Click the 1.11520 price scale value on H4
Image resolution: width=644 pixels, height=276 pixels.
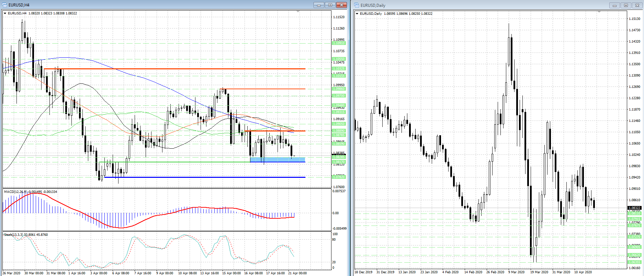pos(339,17)
